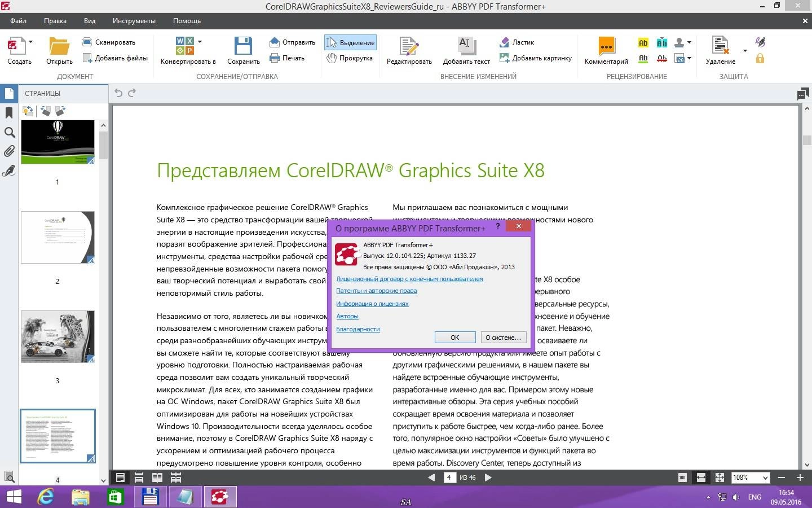The height and width of the screenshot is (508, 812).
Task: Click the Печать printer button
Action: 287,58
